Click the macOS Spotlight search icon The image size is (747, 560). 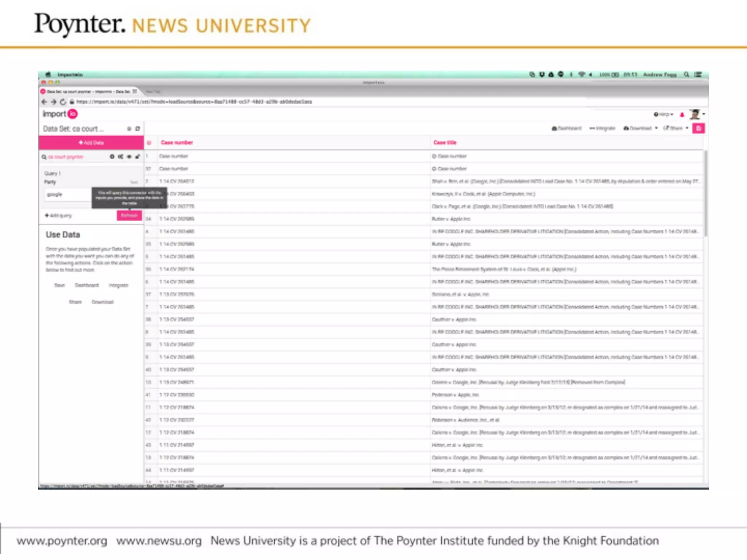coord(686,74)
